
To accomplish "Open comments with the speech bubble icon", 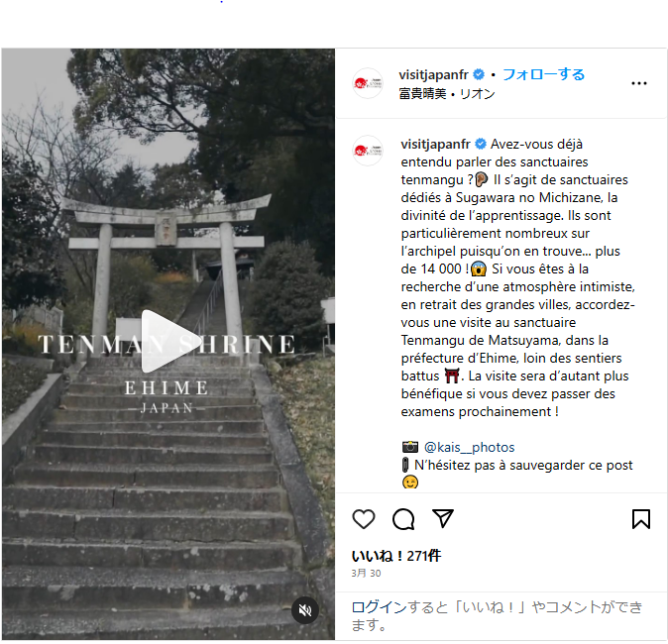I will click(x=403, y=519).
